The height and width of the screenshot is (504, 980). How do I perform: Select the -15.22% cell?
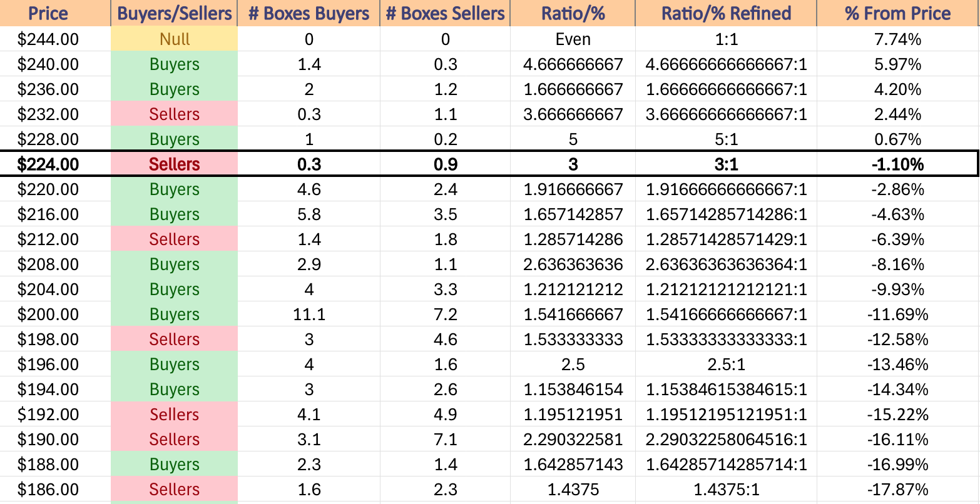[898, 415]
